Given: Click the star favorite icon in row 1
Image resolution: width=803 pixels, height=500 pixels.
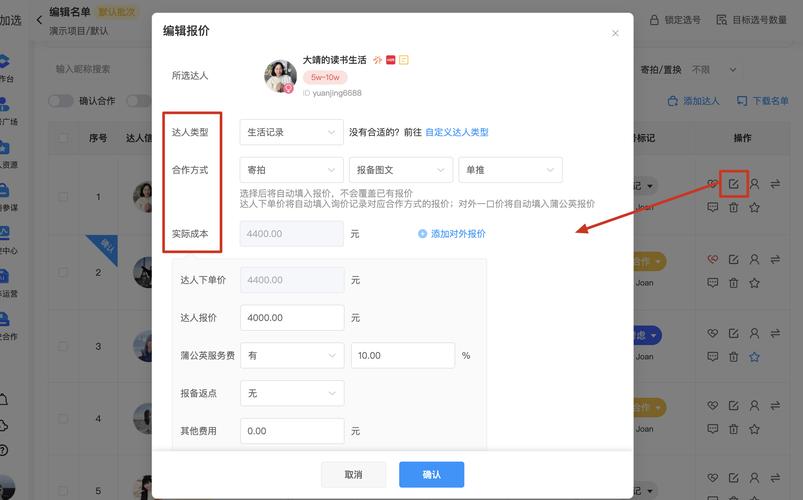Looking at the screenshot, I should pyautogui.click(x=755, y=208).
